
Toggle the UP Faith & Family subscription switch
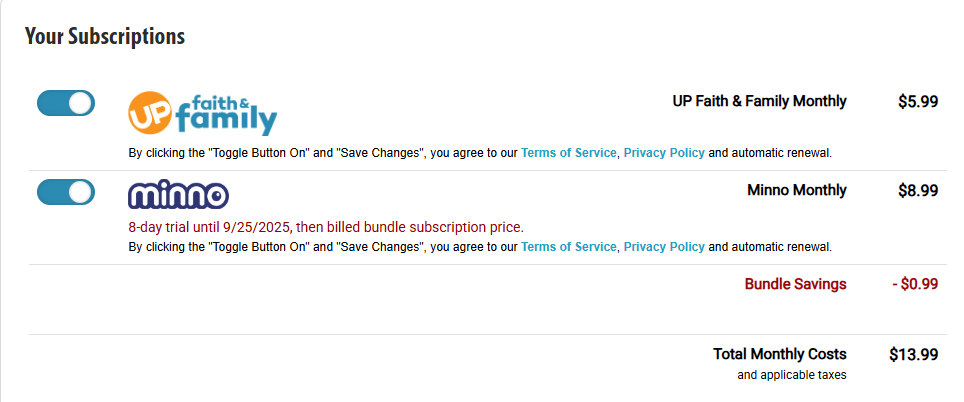coord(66,102)
